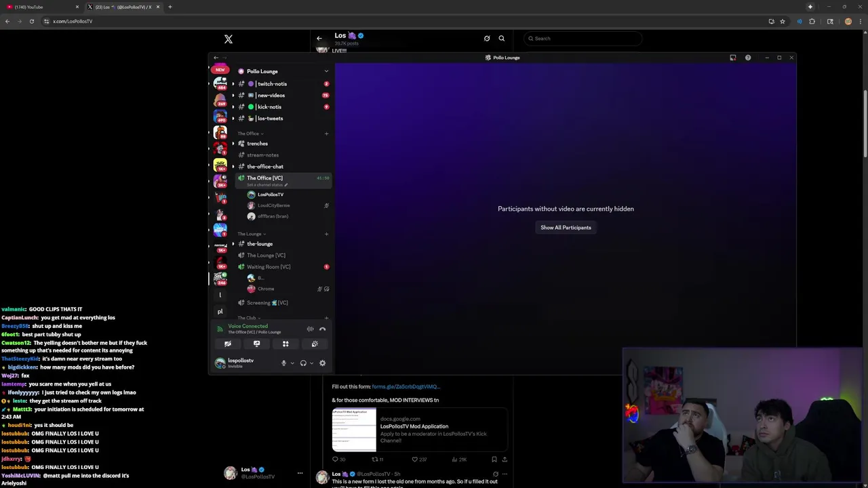Open a new Chrome tab
Image resolution: width=868 pixels, height=488 pixels.
[170, 7]
